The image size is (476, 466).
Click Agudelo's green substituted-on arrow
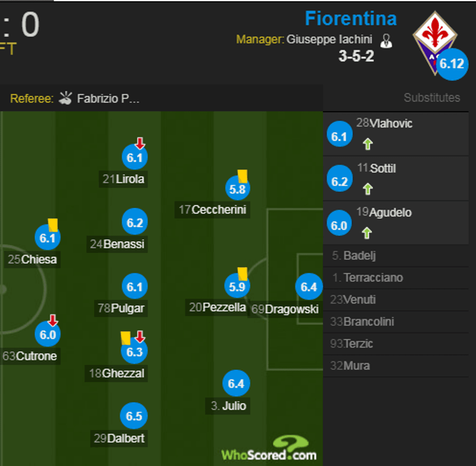click(x=367, y=233)
